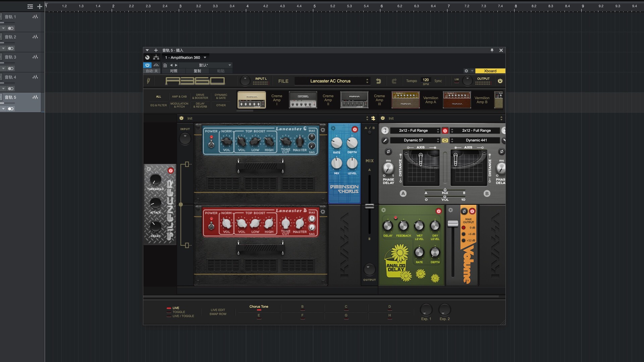
Task: Open Silencer pedal settings gear
Action: pos(149,169)
